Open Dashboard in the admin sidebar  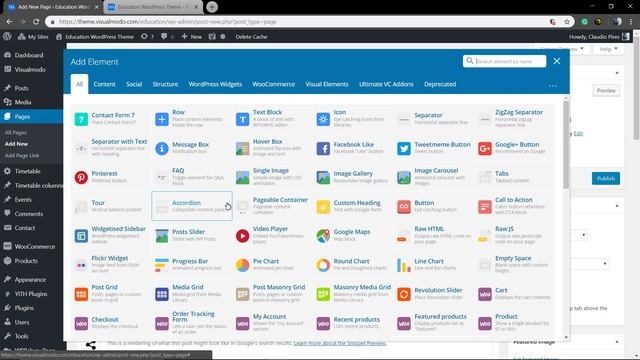point(29,55)
